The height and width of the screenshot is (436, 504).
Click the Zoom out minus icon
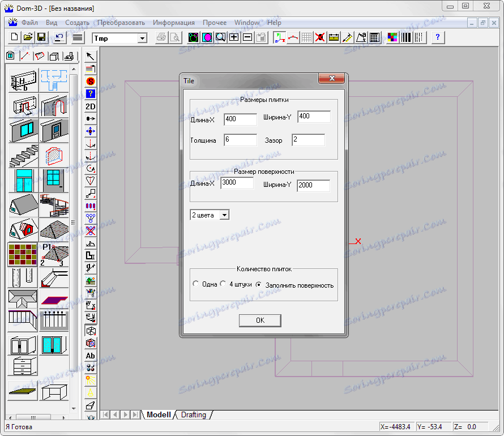pos(247,37)
